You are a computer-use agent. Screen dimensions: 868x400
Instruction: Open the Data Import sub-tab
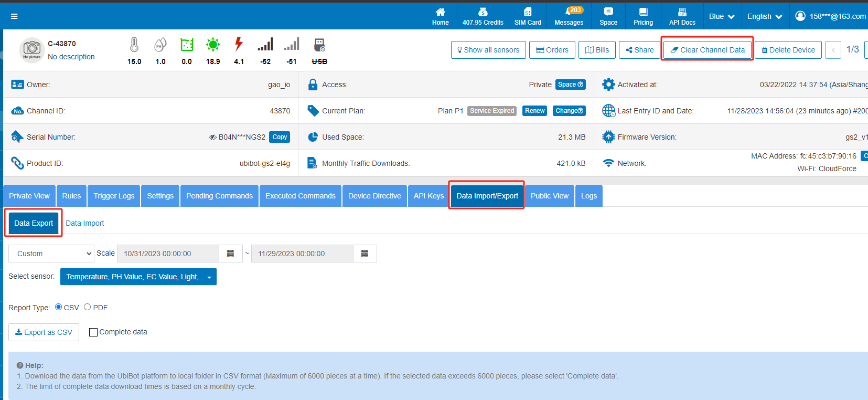click(x=85, y=223)
